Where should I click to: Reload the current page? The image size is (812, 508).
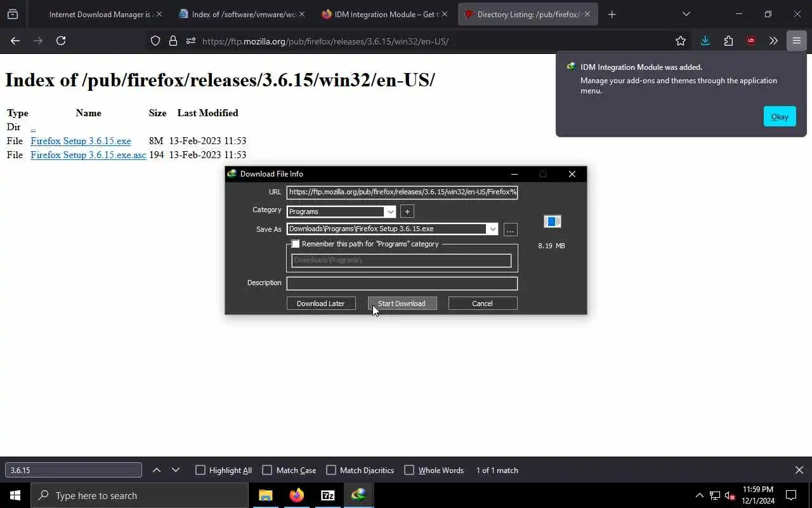tap(61, 41)
